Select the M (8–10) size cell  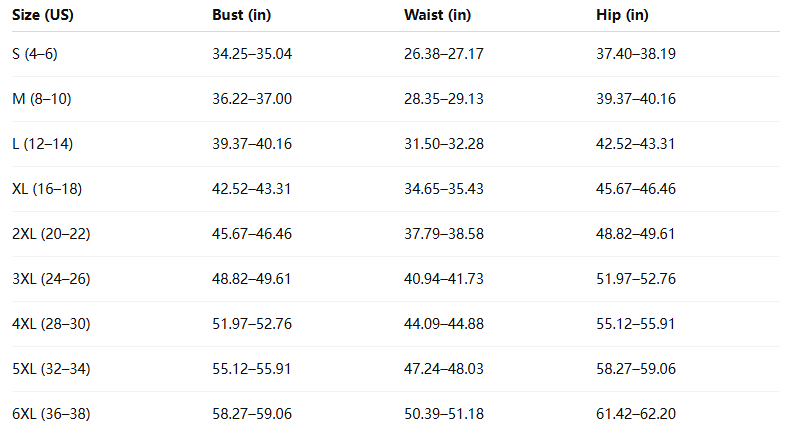pyautogui.click(x=42, y=99)
